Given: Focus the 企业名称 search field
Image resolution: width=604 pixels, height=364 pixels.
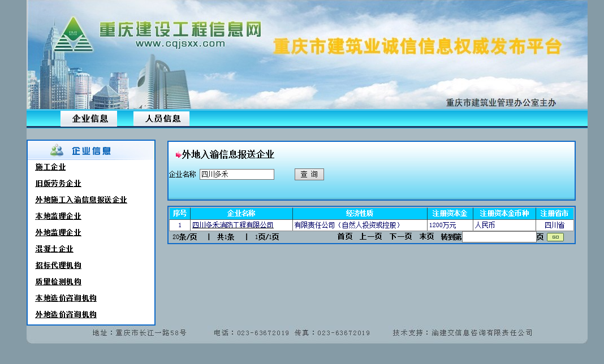Looking at the screenshot, I should click(237, 175).
